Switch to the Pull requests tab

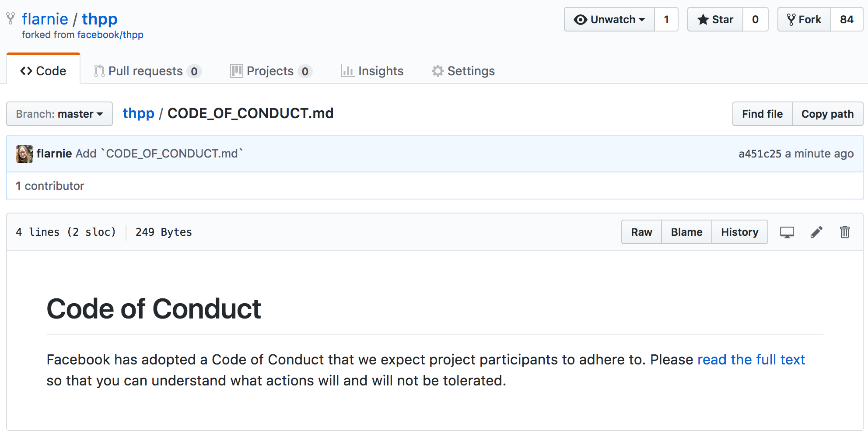tap(147, 71)
